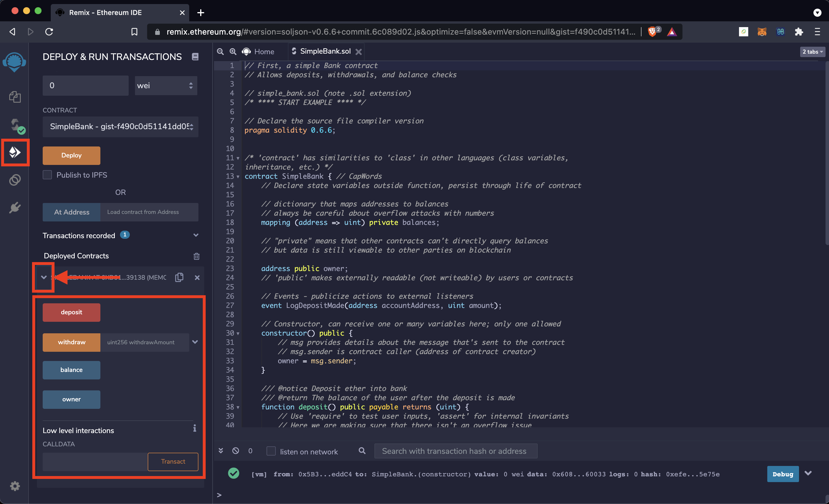Open the Plugin manager
This screenshot has height=504, width=829.
pos(15,207)
